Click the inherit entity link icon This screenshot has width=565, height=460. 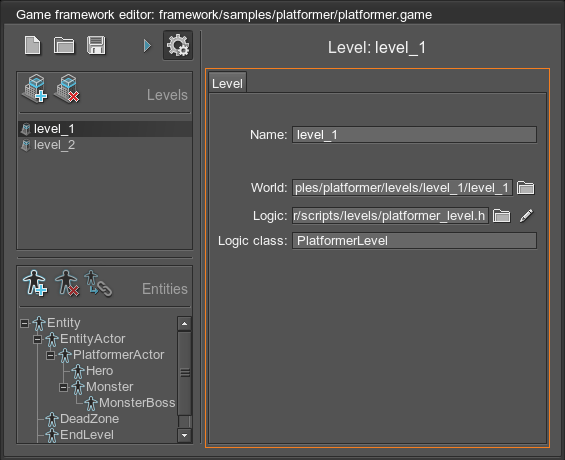click(98, 283)
